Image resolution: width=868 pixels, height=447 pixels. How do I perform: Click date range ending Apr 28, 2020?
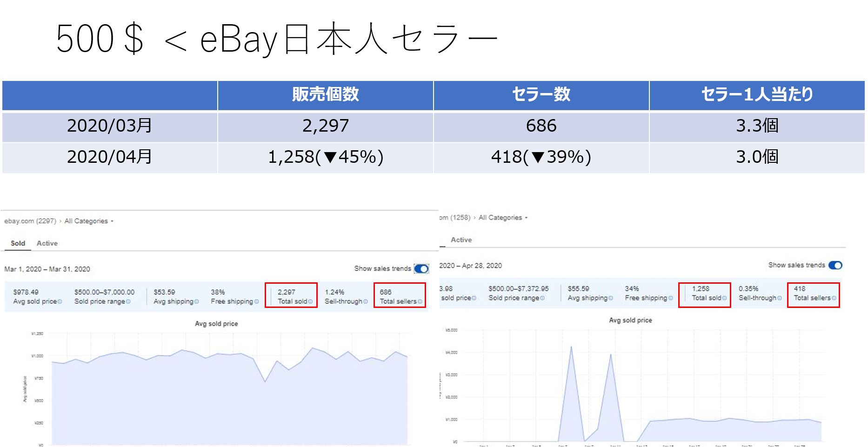tap(471, 266)
